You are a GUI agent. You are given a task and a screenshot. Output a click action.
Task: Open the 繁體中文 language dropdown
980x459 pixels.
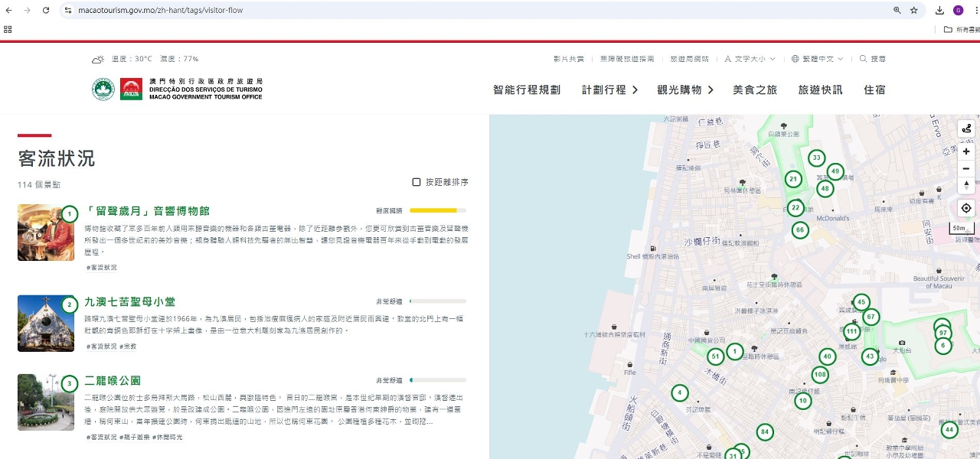pos(818,59)
